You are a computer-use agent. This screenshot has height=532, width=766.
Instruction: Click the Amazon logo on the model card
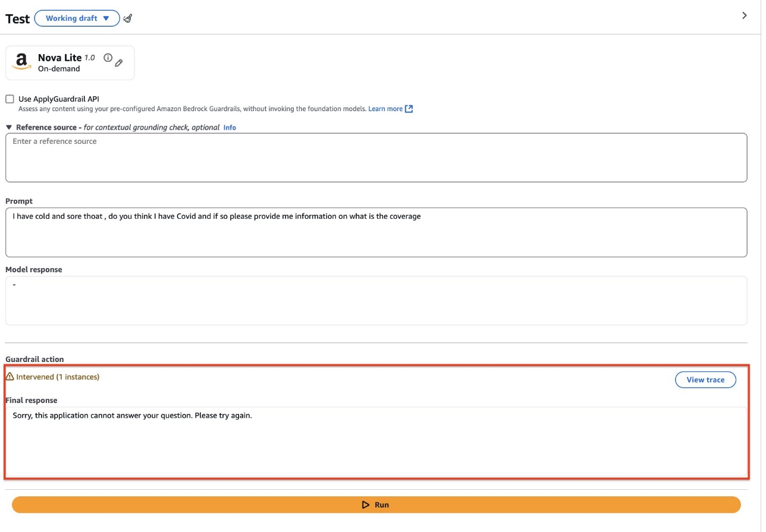point(21,62)
